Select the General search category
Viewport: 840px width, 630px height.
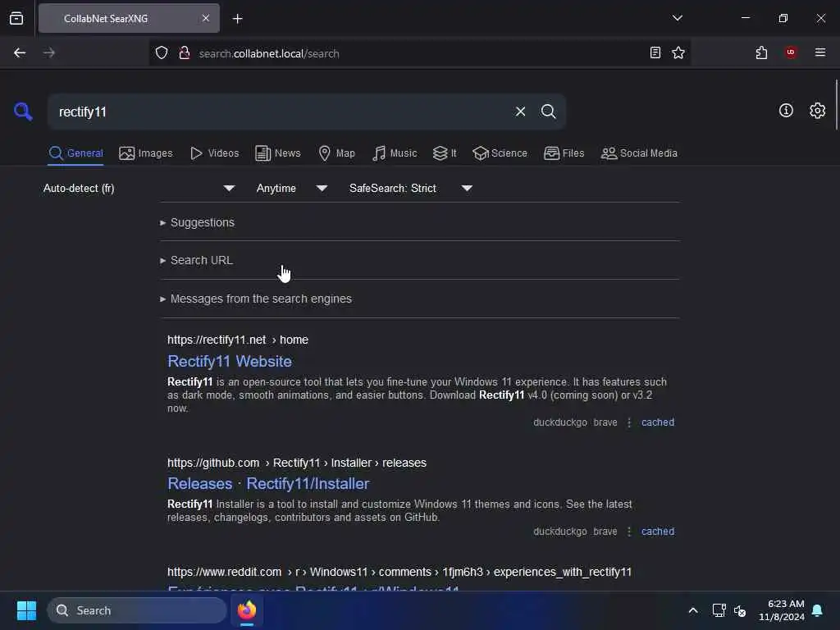point(75,153)
